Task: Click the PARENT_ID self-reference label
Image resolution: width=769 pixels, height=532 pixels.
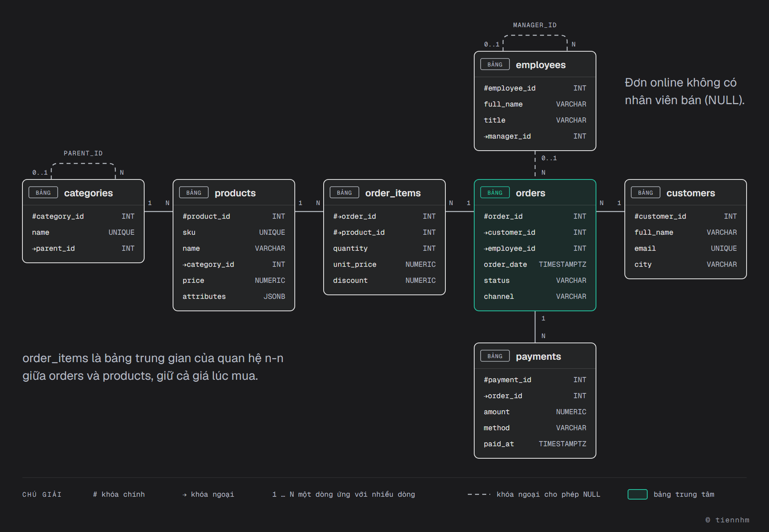Action: 83,153
